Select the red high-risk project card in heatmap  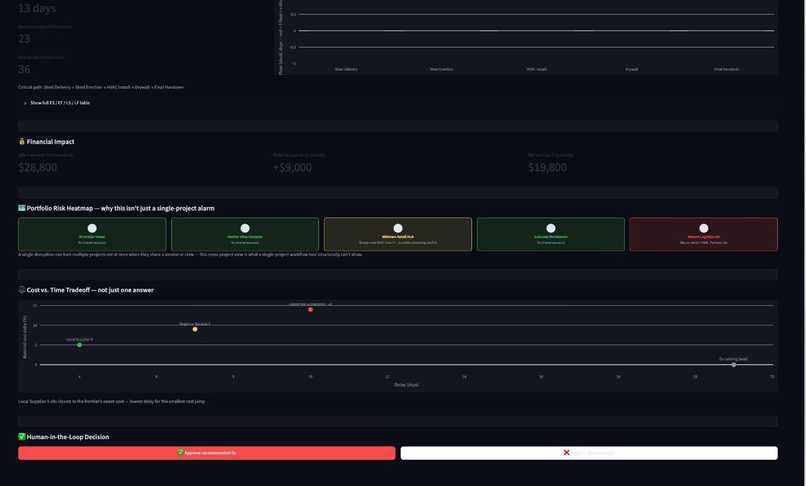click(x=704, y=235)
